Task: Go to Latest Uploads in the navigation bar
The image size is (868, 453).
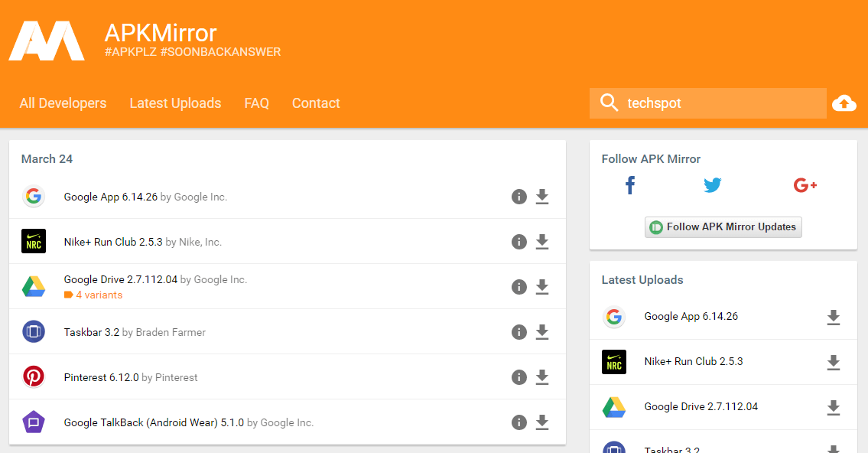Action: tap(175, 103)
